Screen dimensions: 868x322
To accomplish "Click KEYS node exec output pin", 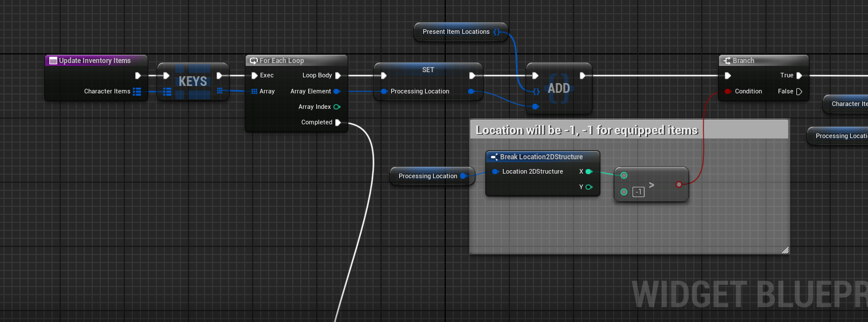I will 219,75.
